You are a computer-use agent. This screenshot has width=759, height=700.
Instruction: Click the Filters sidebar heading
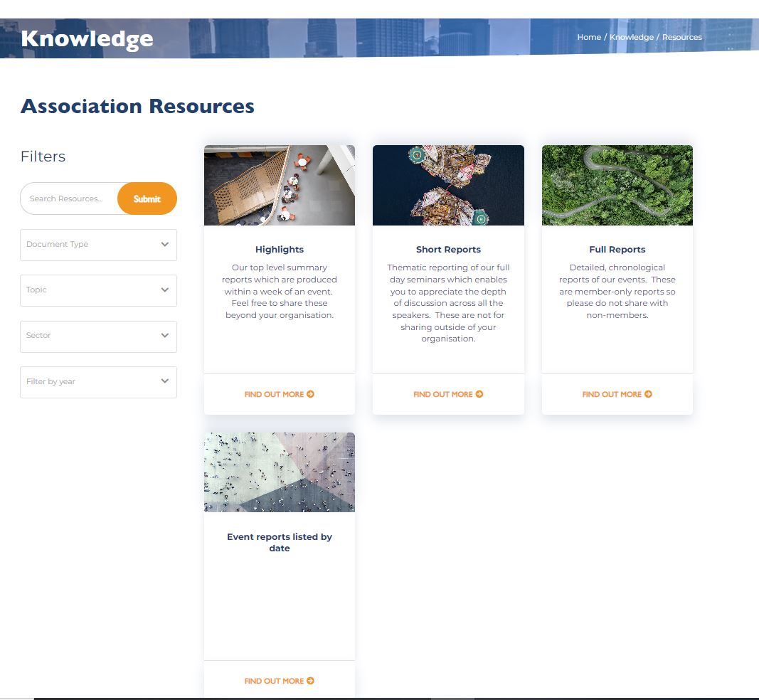click(x=43, y=157)
